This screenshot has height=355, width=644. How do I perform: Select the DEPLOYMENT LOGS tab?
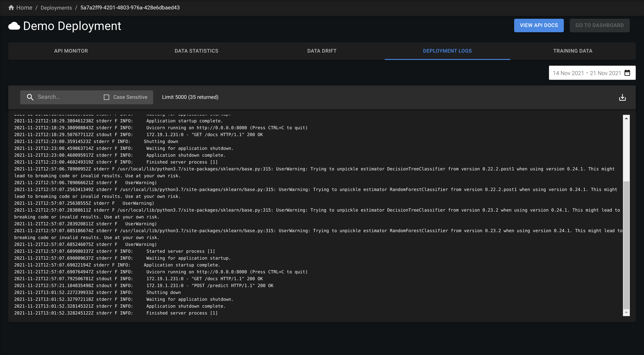(447, 51)
